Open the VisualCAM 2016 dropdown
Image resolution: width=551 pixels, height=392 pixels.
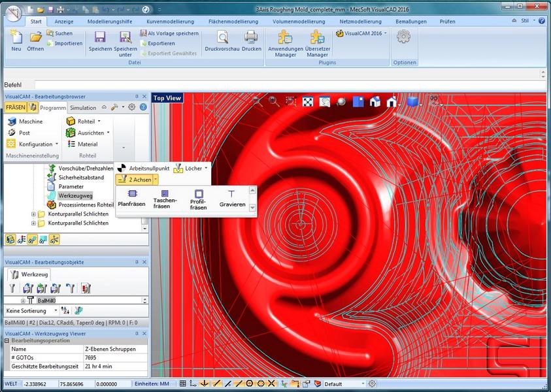(361, 33)
